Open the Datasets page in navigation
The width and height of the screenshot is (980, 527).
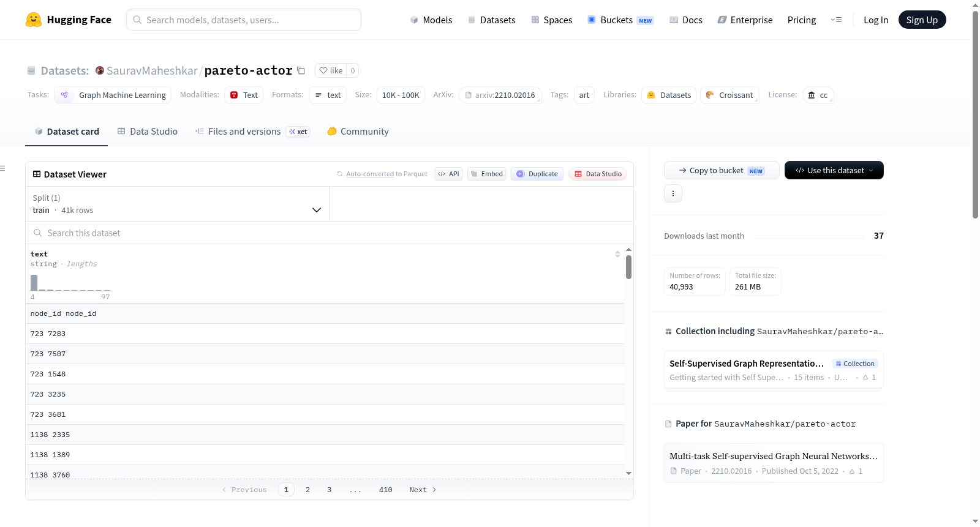pos(492,20)
